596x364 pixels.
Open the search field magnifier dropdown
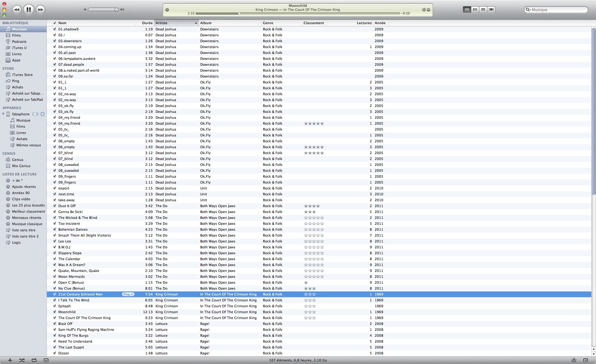[528, 10]
